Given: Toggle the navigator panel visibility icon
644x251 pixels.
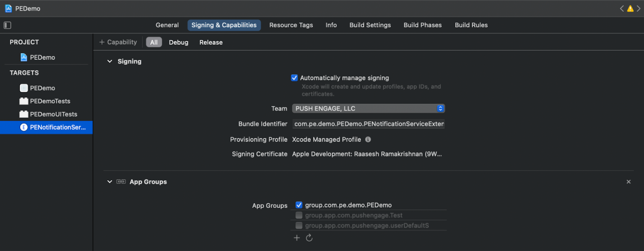Looking at the screenshot, I should (x=7, y=25).
